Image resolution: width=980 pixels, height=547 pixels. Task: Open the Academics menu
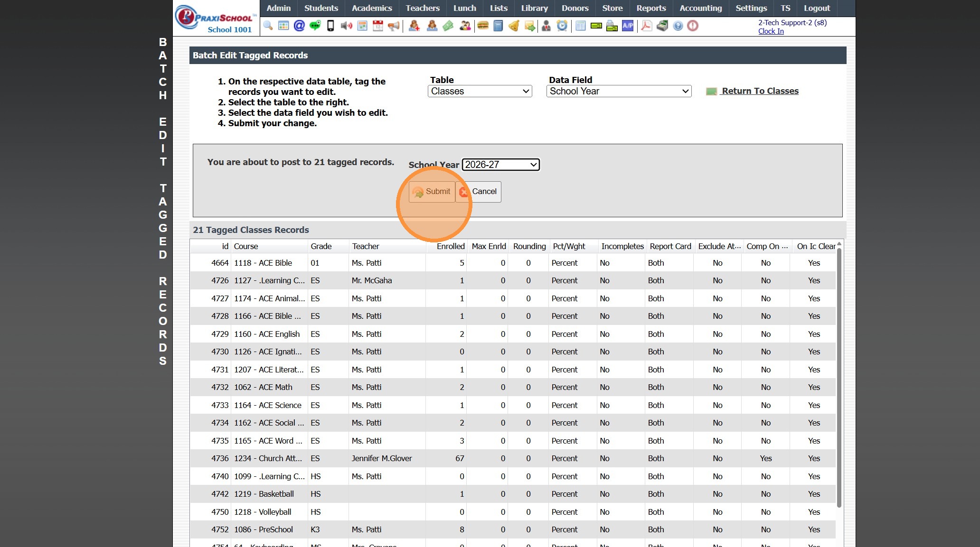(x=372, y=8)
